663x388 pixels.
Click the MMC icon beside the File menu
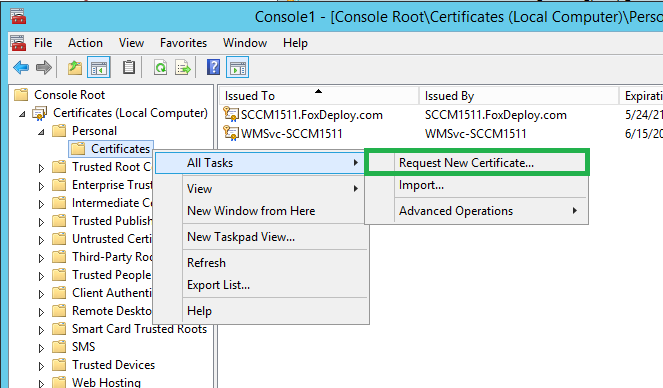tap(18, 43)
